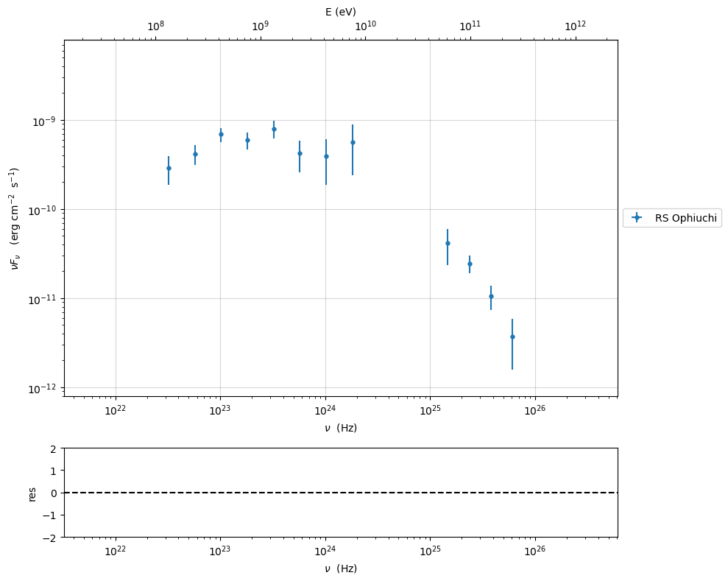Pick the highest-flux data point marker
This screenshot has height=581, width=728.
274,129
